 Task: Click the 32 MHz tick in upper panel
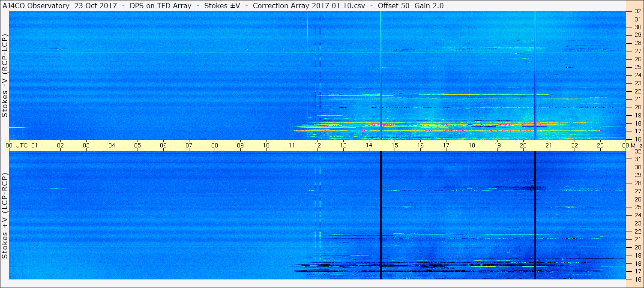click(637, 12)
